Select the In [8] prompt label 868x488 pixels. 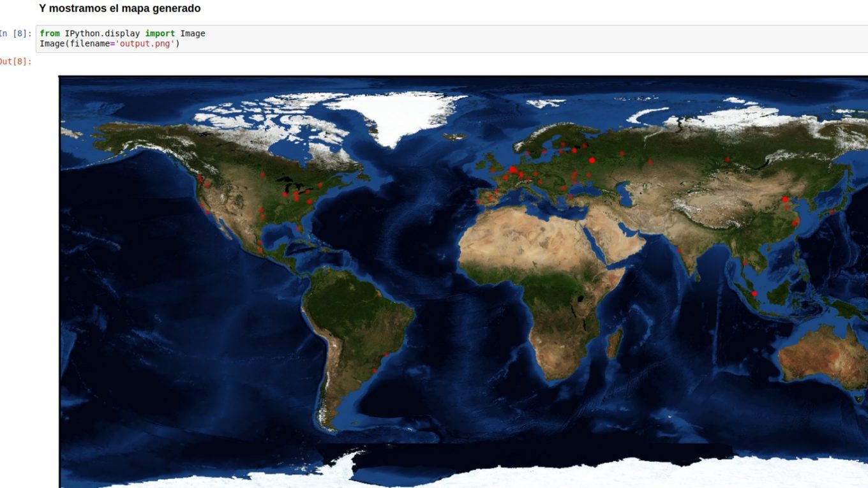16,33
